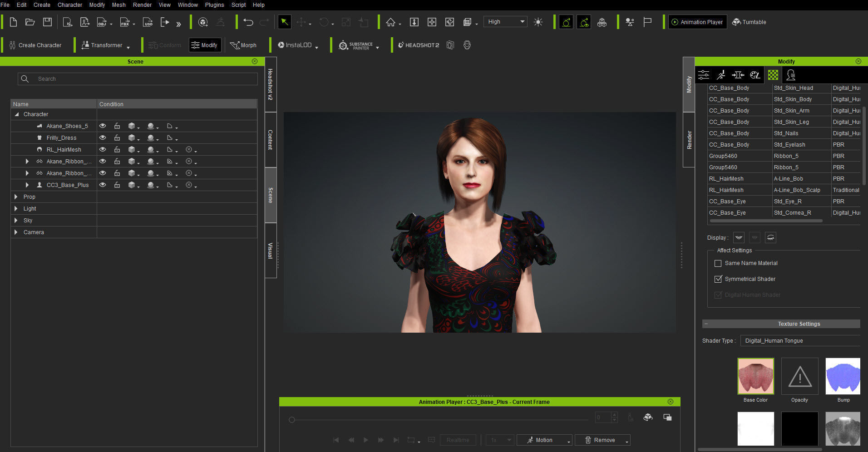Viewport: 868px width, 452px height.
Task: Click the Home view icon
Action: point(390,22)
